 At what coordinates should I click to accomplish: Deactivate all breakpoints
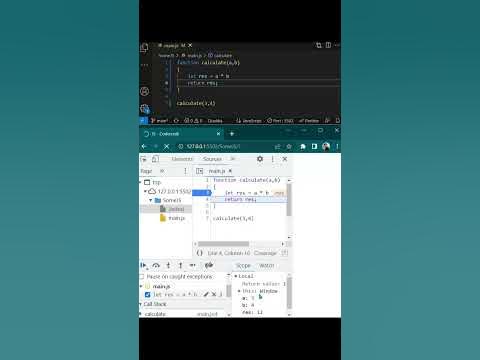coord(209,265)
